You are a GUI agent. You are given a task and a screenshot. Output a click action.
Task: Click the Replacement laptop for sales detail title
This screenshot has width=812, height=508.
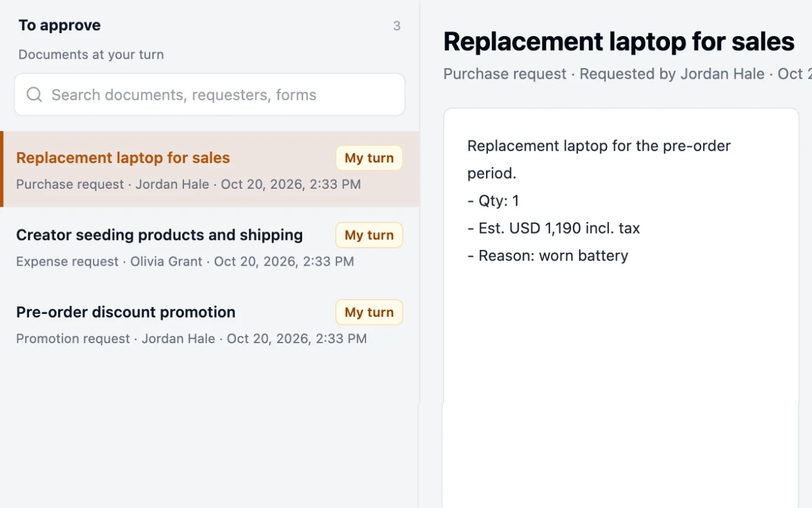point(619,41)
